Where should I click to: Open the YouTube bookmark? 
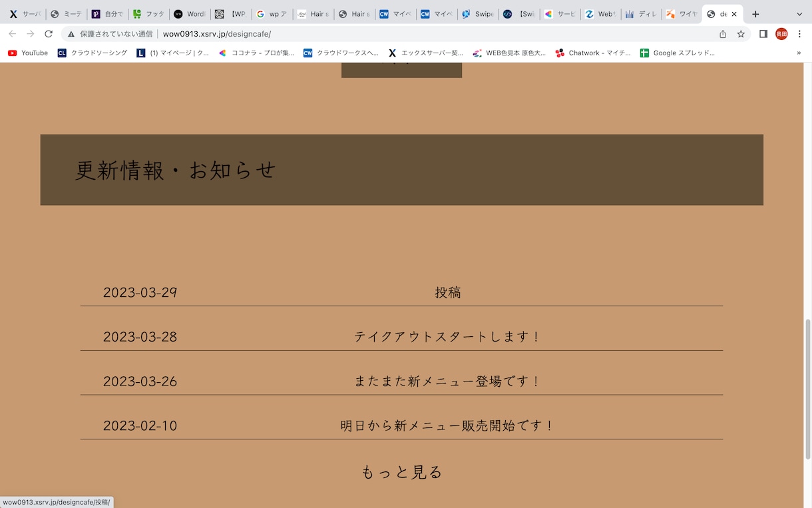pos(28,53)
